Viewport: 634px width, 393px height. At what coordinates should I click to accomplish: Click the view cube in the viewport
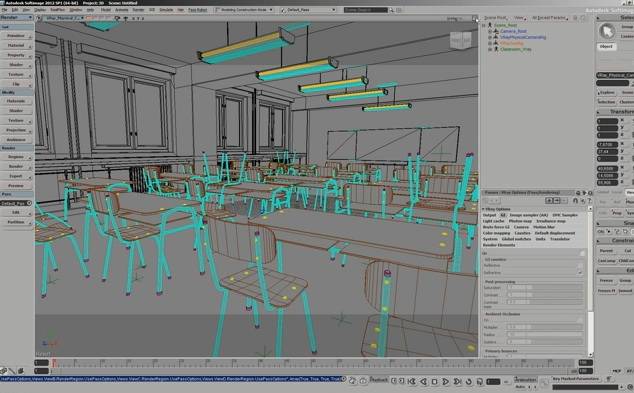(x=461, y=40)
